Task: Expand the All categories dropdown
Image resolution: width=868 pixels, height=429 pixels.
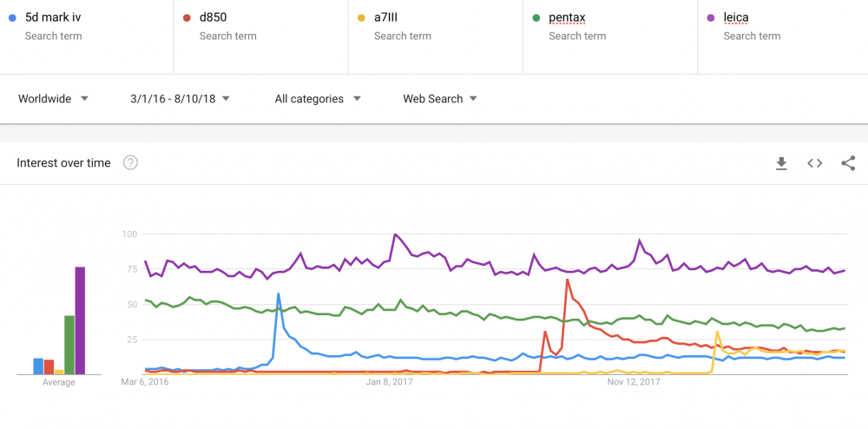Action: click(318, 99)
